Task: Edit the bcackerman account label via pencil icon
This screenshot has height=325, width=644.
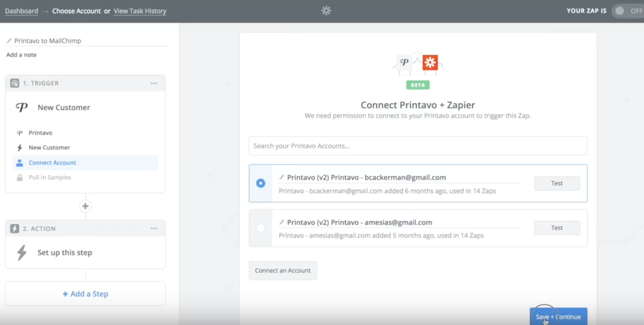Action: pos(282,177)
